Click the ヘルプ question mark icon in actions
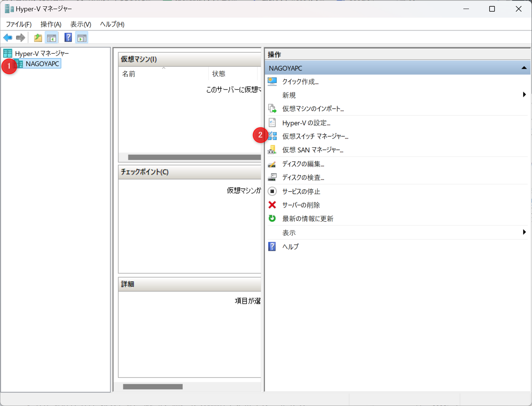Image resolution: width=532 pixels, height=406 pixels. tap(272, 246)
